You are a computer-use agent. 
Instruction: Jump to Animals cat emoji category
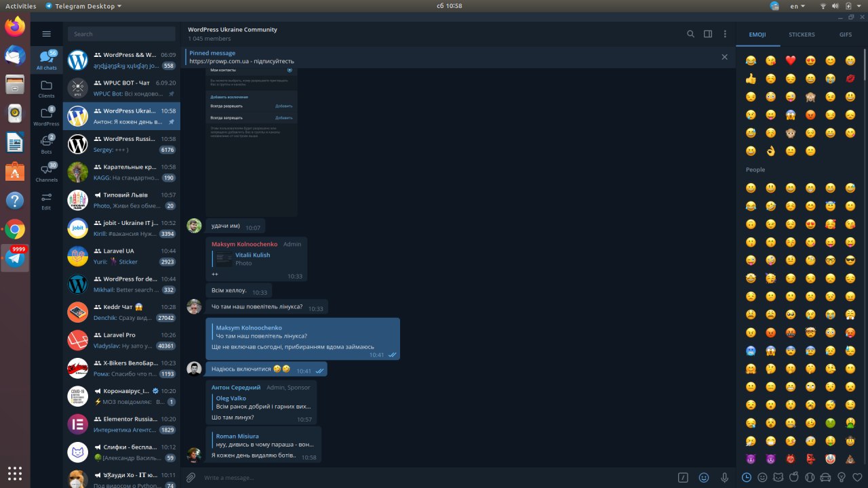[778, 477]
